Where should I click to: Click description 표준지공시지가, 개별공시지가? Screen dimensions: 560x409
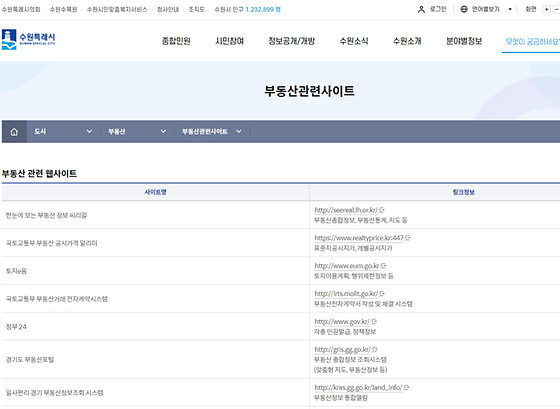point(353,248)
